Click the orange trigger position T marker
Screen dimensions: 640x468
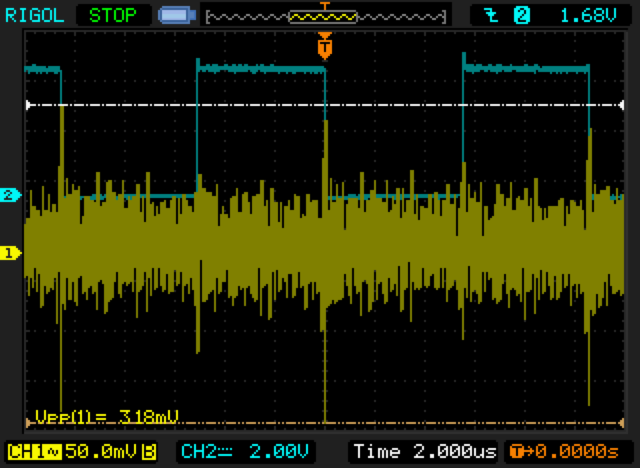pos(324,46)
